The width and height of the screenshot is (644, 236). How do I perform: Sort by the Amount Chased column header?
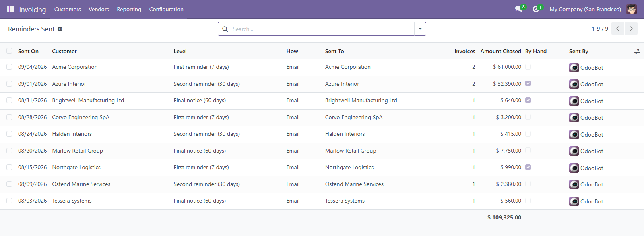tap(501, 51)
